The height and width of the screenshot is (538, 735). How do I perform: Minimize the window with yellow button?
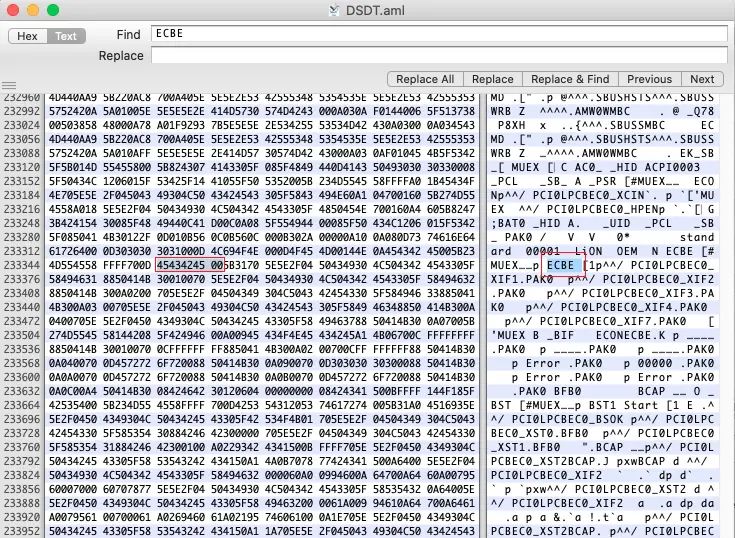point(33,10)
